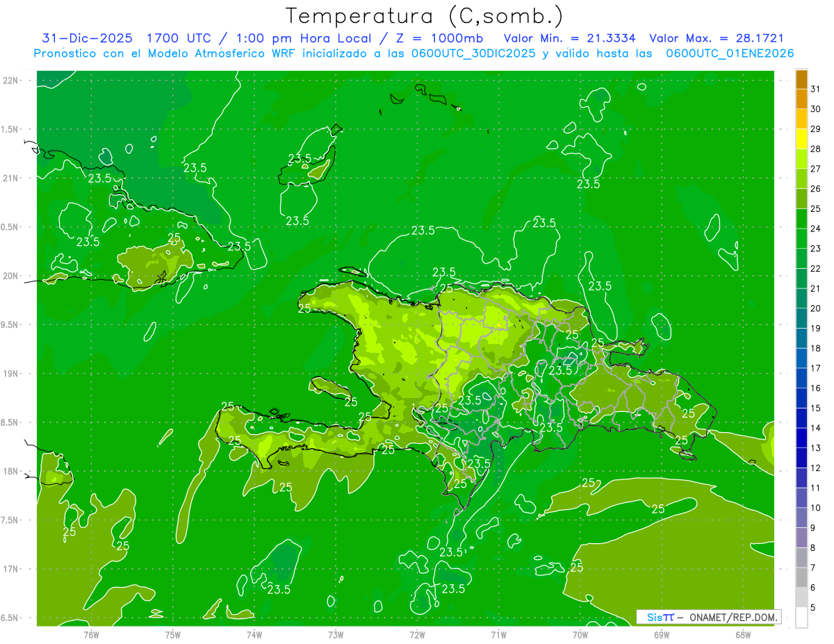Click the "69W" longitude axis label
The height and width of the screenshot is (644, 834).
[x=662, y=634]
